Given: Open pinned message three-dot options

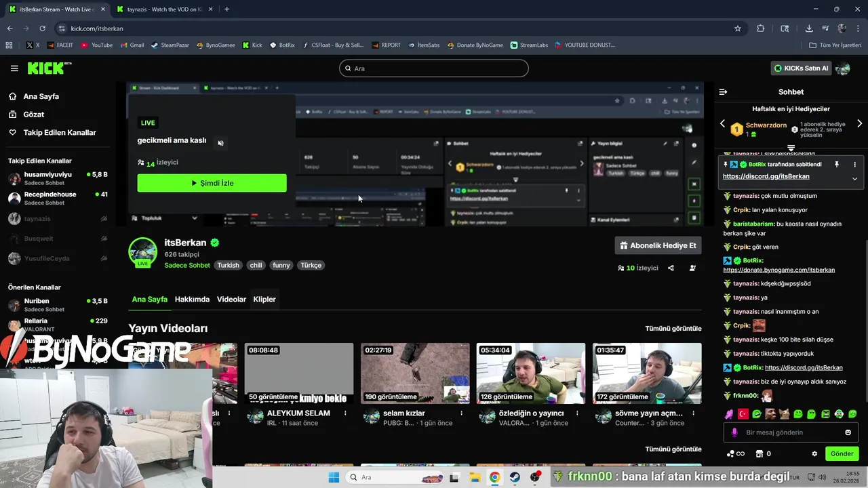Looking at the screenshot, I should click(854, 165).
